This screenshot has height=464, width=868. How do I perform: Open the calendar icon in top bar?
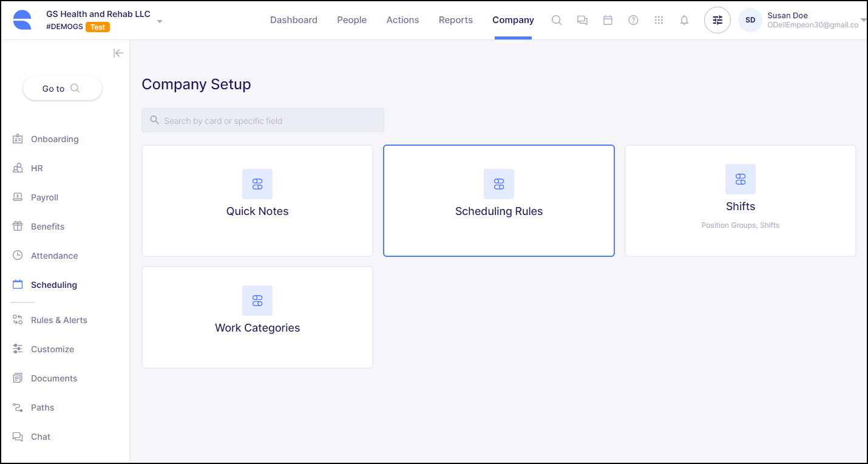click(x=608, y=20)
